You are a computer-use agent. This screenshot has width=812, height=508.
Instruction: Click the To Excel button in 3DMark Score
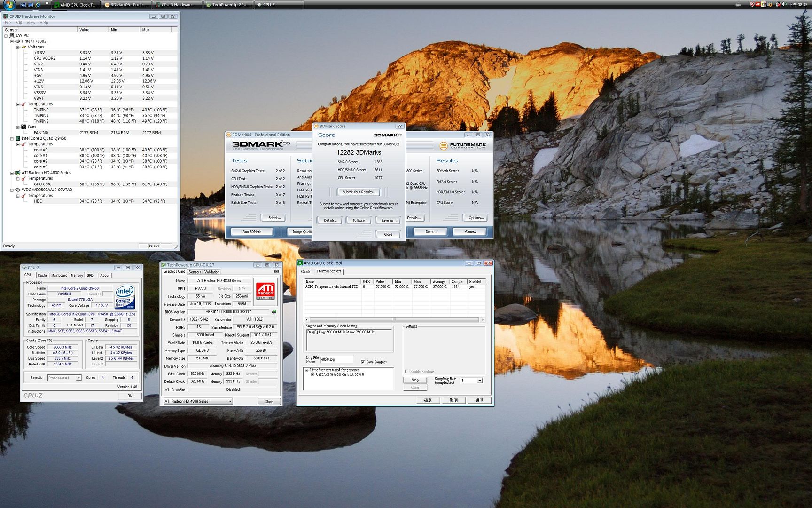[x=359, y=220]
